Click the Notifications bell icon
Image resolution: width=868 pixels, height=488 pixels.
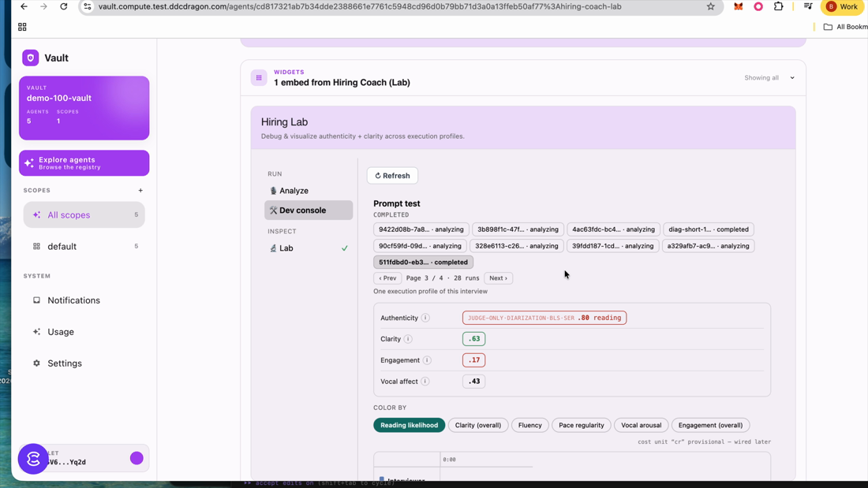coord(36,300)
